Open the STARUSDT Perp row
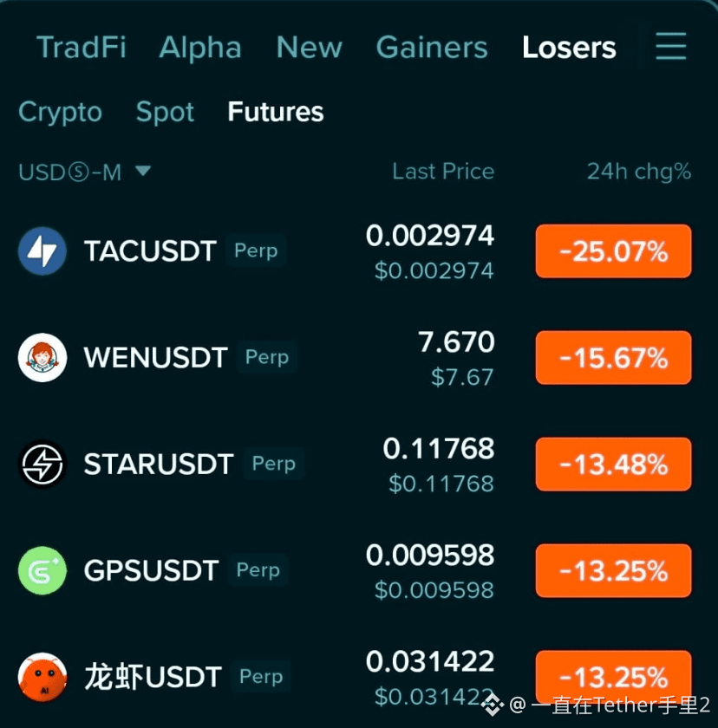Screen dimensions: 718x728 [355, 465]
